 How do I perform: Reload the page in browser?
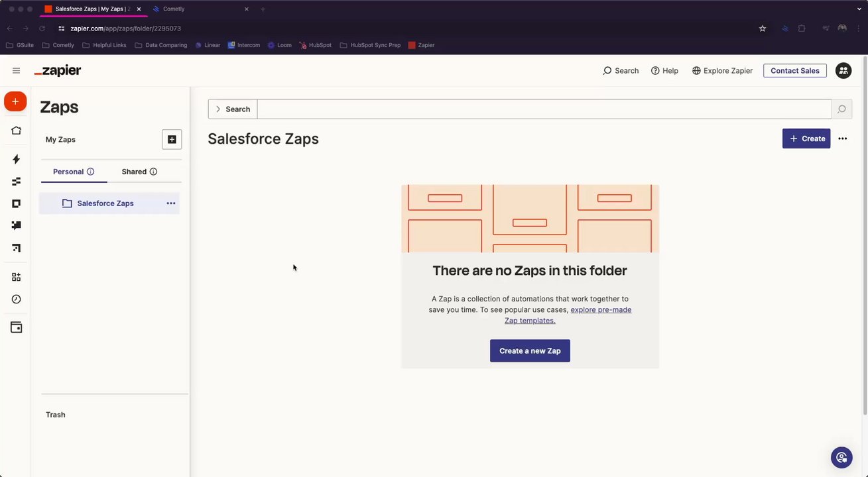pyautogui.click(x=42, y=28)
